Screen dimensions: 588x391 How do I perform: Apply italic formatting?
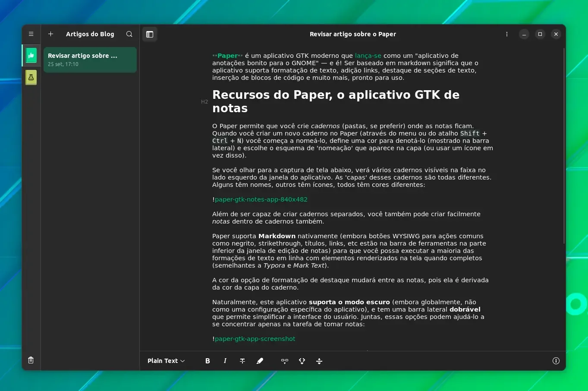point(225,361)
